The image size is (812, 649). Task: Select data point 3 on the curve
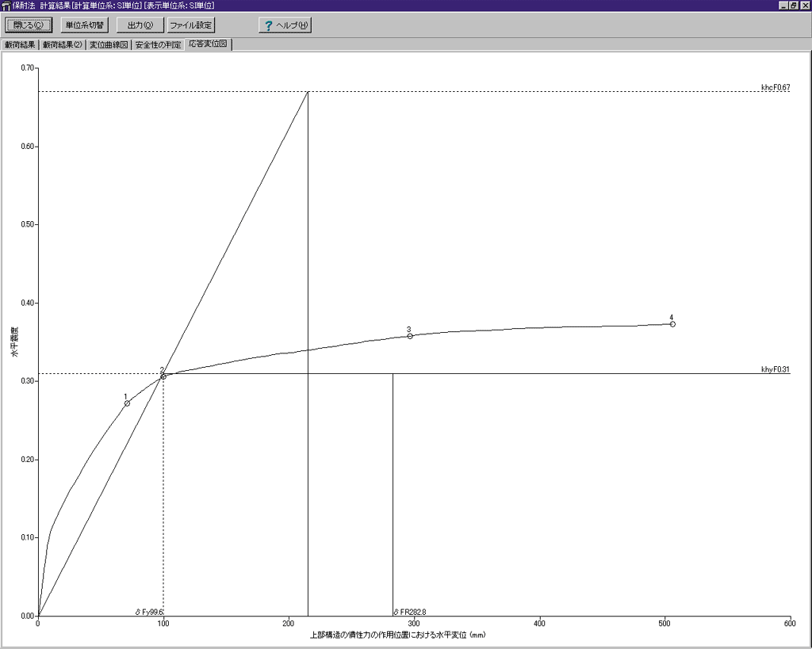(410, 336)
